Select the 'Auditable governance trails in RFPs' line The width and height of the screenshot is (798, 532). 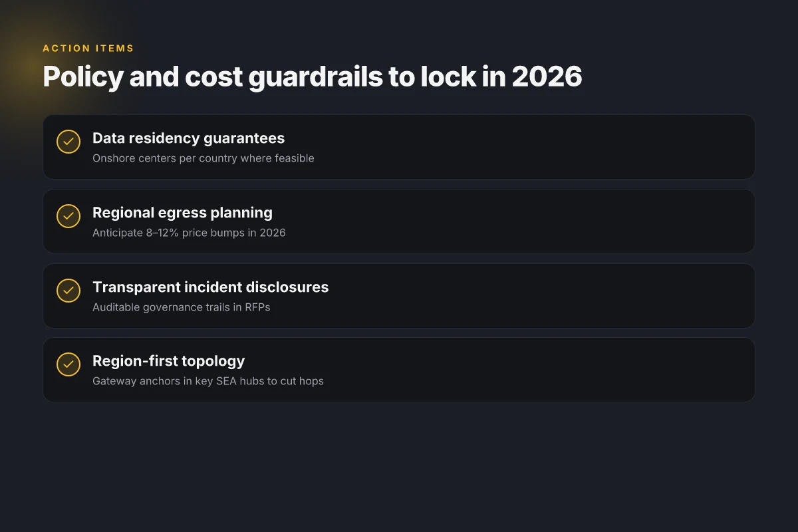point(182,307)
